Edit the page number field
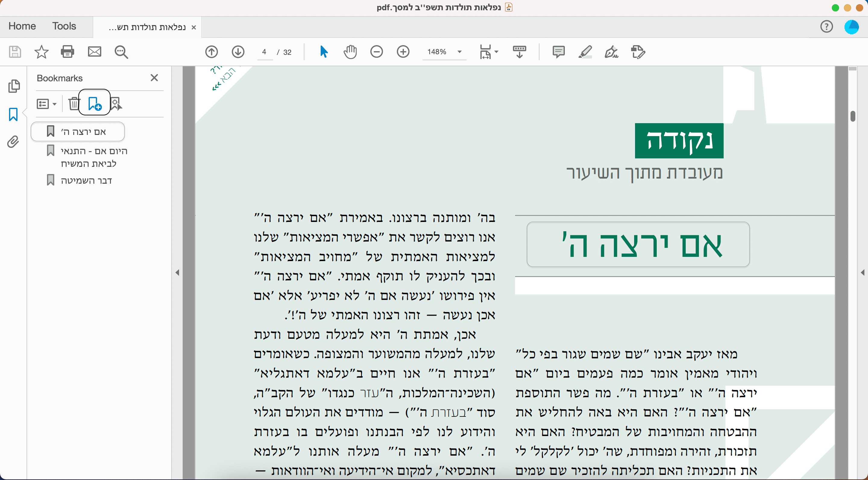This screenshot has height=480, width=868. 265,52
